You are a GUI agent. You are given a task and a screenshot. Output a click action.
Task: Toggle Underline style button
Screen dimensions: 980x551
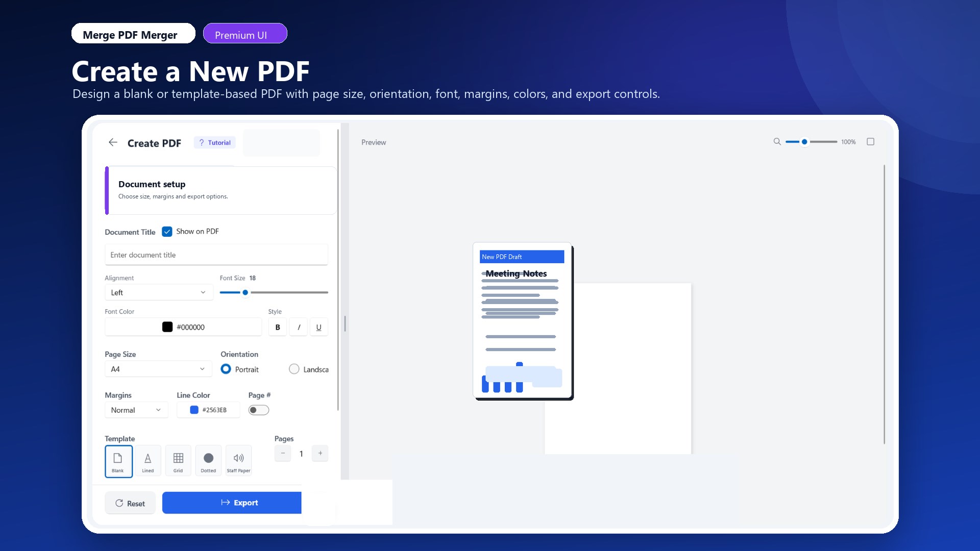319,327
